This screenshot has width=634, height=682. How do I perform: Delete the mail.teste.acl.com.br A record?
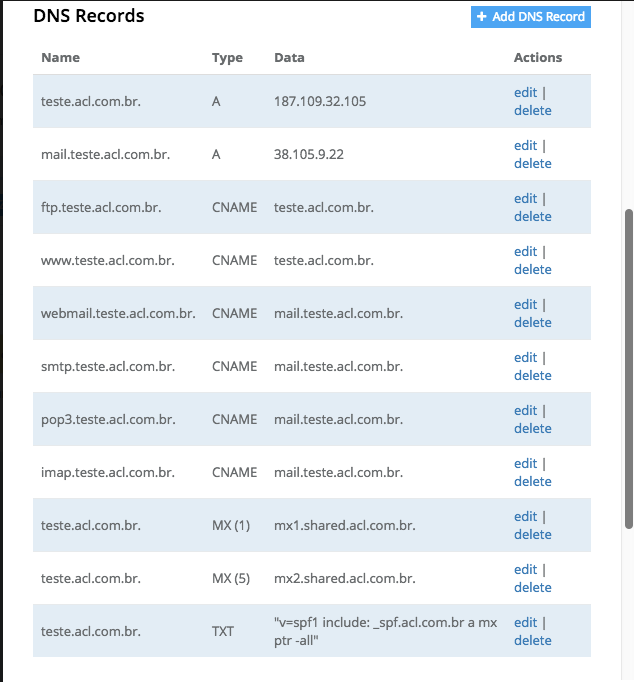pos(532,163)
